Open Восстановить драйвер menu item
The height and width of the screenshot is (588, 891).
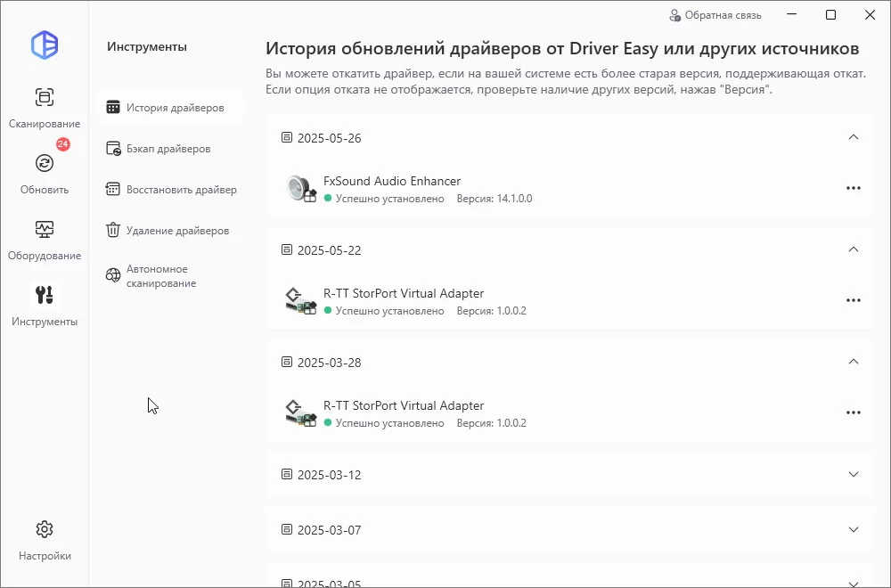170,189
